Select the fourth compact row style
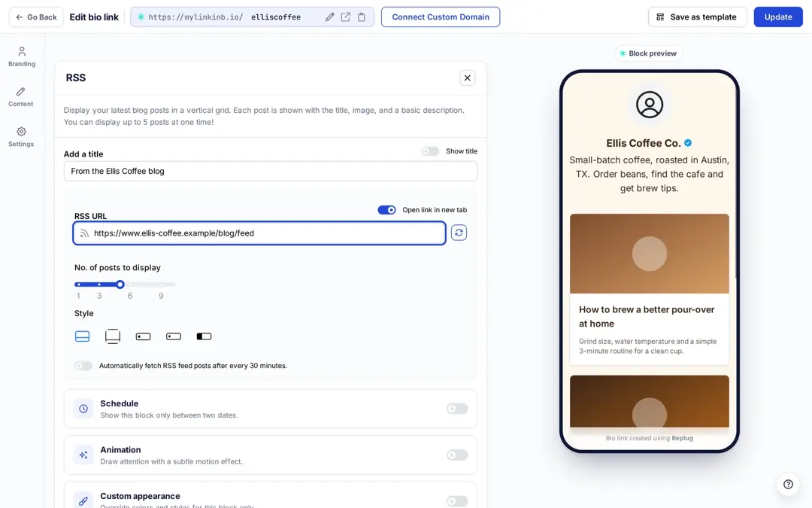 click(x=174, y=336)
